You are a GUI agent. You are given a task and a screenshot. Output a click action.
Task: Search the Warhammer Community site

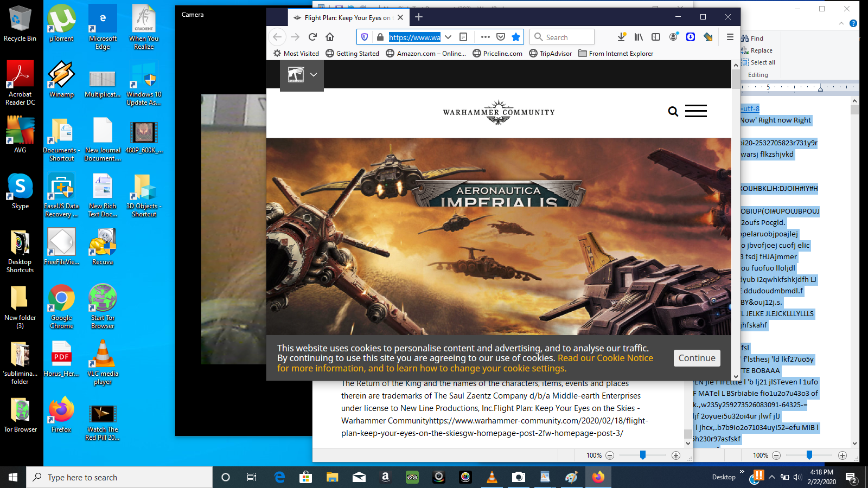pyautogui.click(x=673, y=112)
